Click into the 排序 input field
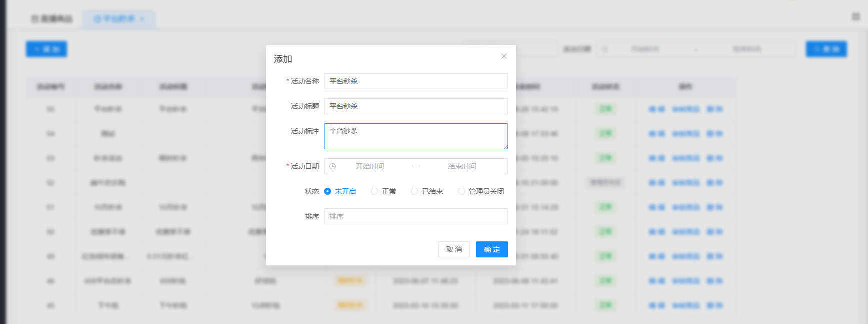868x324 pixels. 415,216
